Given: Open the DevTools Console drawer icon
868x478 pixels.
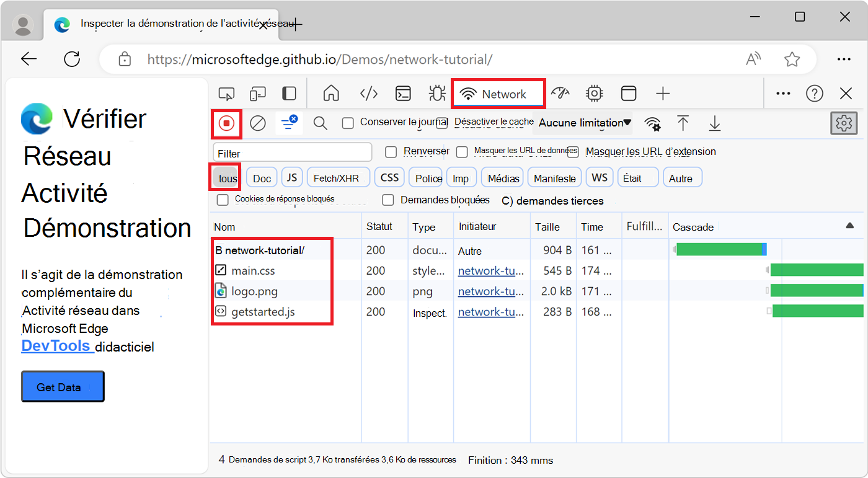Looking at the screenshot, I should pyautogui.click(x=403, y=93).
